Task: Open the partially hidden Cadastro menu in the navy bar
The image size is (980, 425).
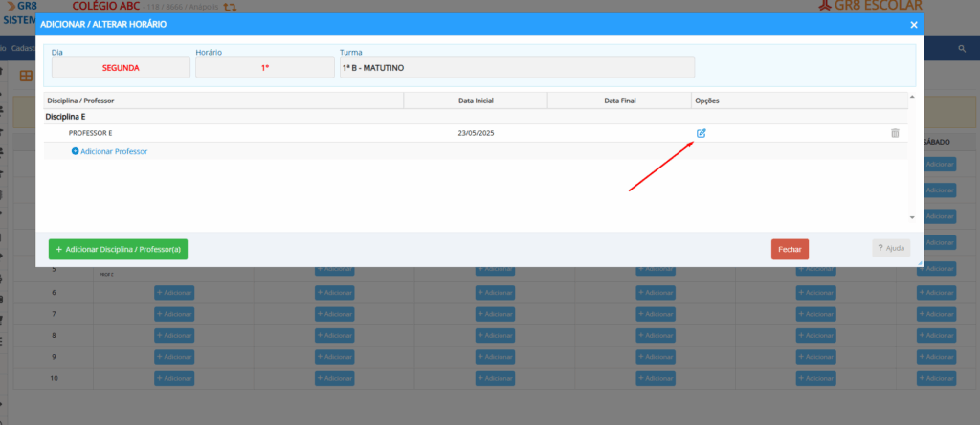Action: coord(22,48)
